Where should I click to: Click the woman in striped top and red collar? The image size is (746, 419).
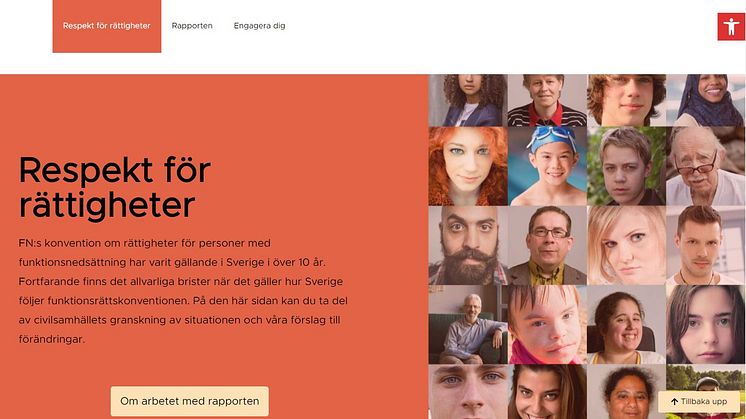547,100
